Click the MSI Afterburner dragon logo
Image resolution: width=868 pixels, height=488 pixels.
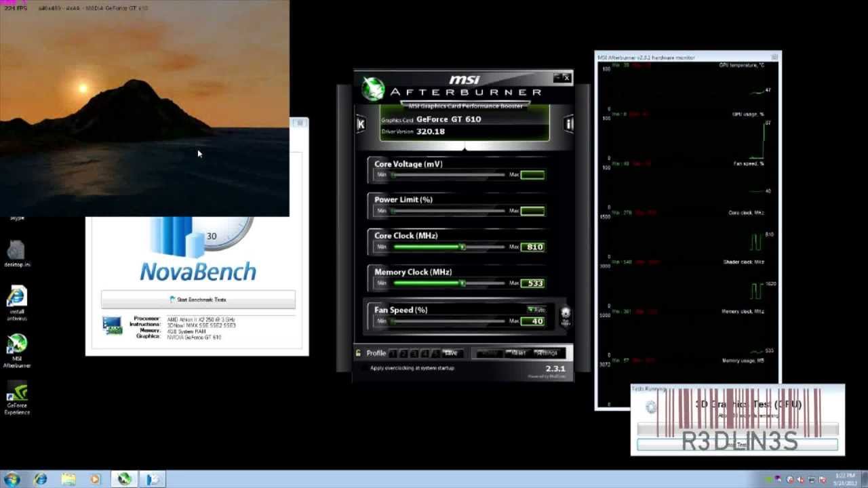[373, 89]
